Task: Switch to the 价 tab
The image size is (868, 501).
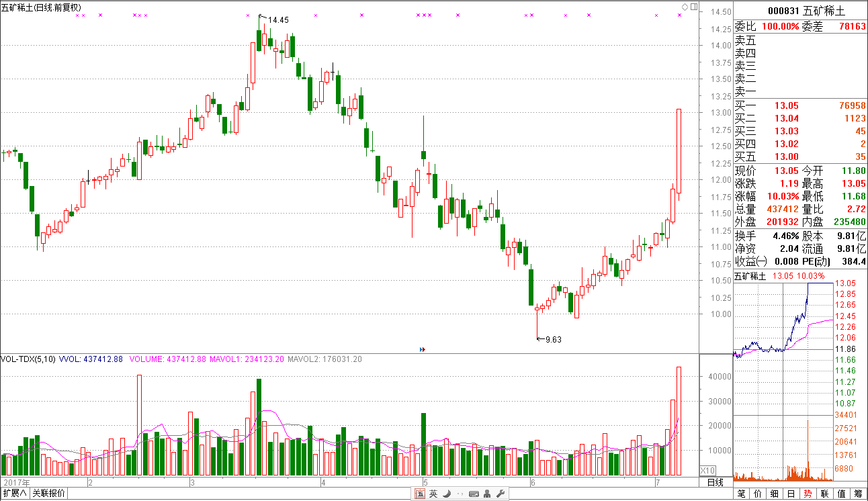Action: tap(758, 494)
